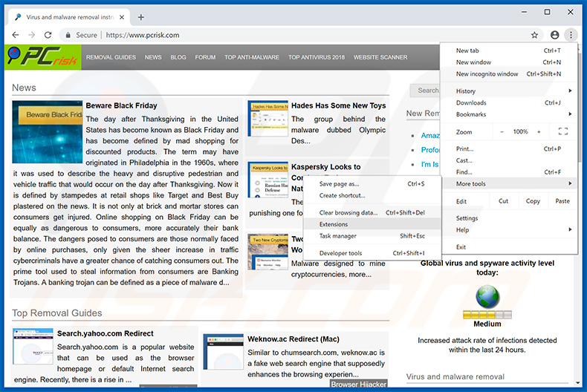This screenshot has width=587, height=392.
Task: Expand the More tools submenu arrow
Action: (x=570, y=183)
